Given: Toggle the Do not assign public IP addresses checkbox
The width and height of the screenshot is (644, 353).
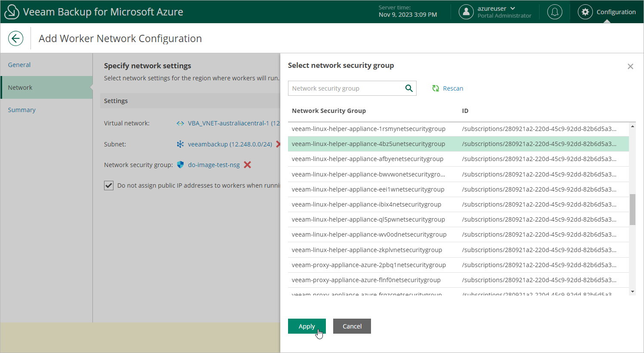Looking at the screenshot, I should (x=109, y=186).
